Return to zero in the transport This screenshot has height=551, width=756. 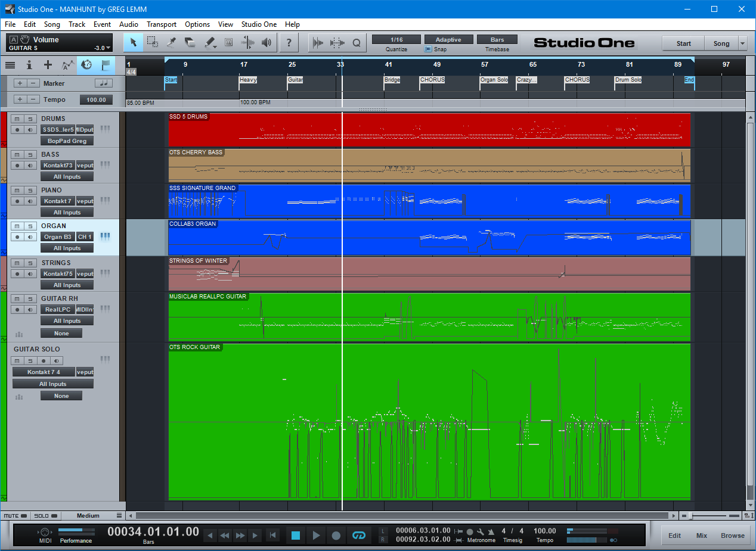pyautogui.click(x=272, y=536)
